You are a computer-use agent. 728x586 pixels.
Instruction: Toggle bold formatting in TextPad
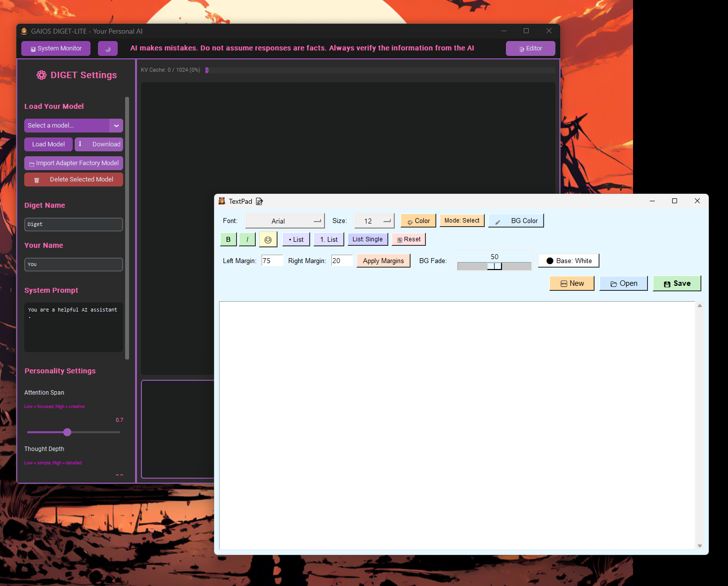pos(228,239)
